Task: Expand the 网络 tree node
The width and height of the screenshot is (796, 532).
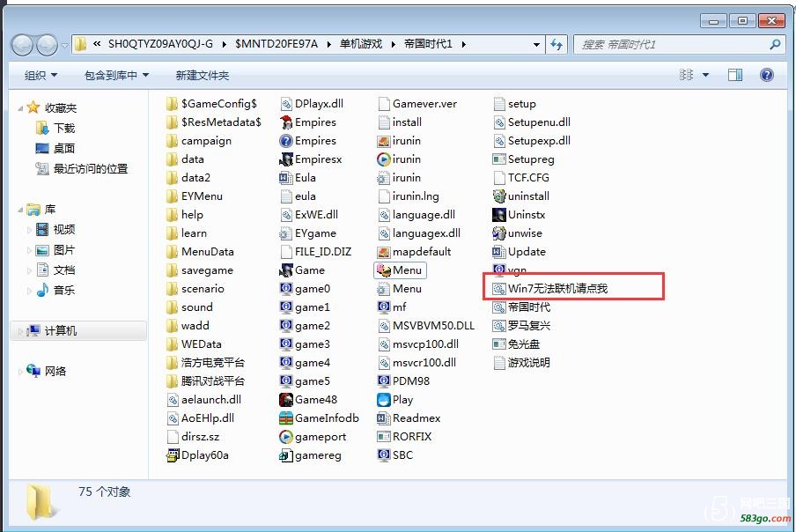Action: click(20, 372)
